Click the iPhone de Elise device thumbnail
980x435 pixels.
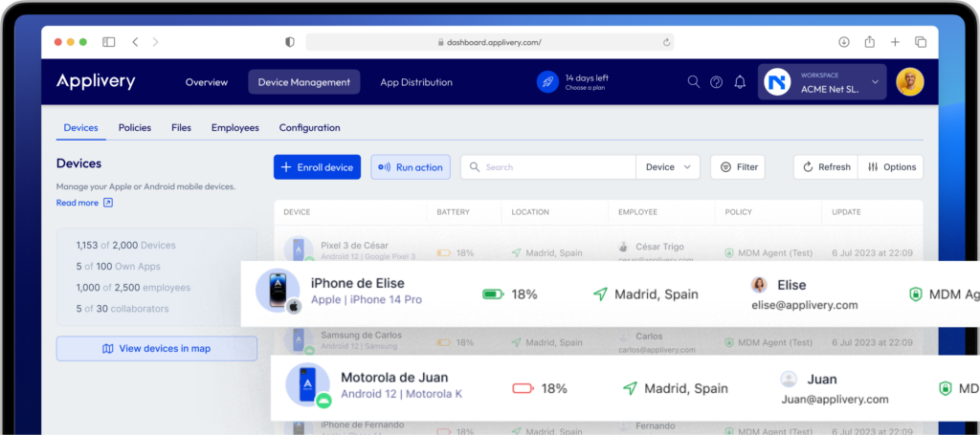(x=278, y=291)
